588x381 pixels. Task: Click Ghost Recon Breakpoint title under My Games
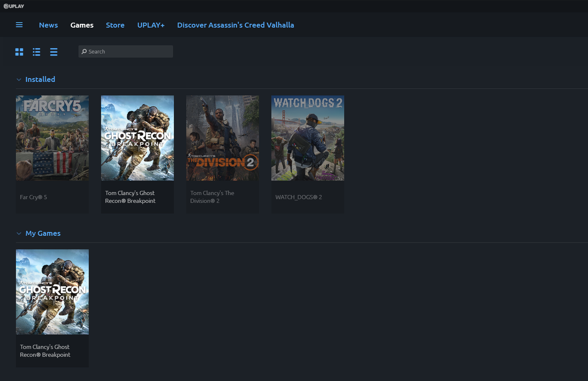(x=45, y=351)
